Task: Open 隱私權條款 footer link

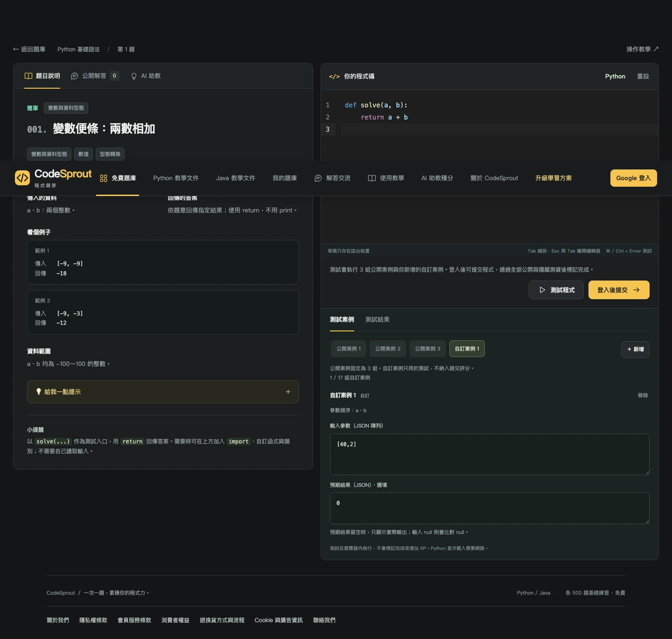Action: point(93,620)
